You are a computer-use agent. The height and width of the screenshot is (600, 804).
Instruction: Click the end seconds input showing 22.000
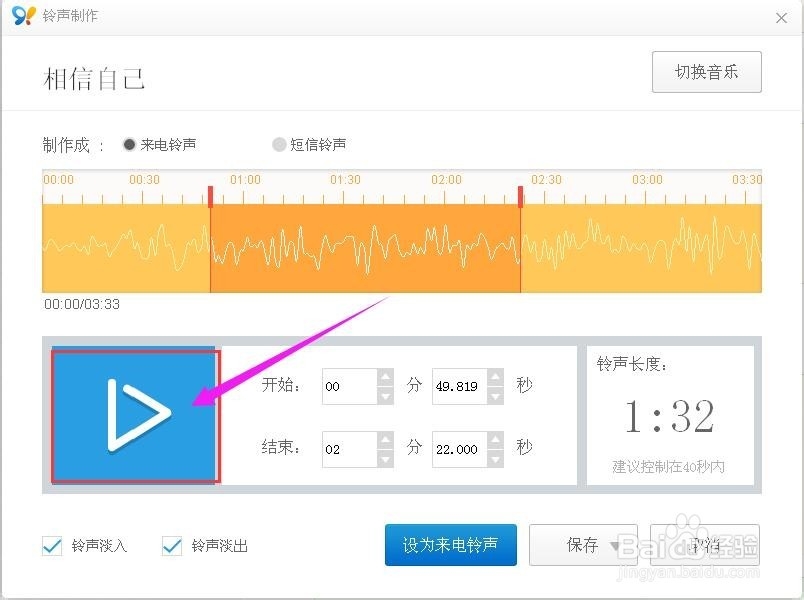pyautogui.click(x=460, y=450)
